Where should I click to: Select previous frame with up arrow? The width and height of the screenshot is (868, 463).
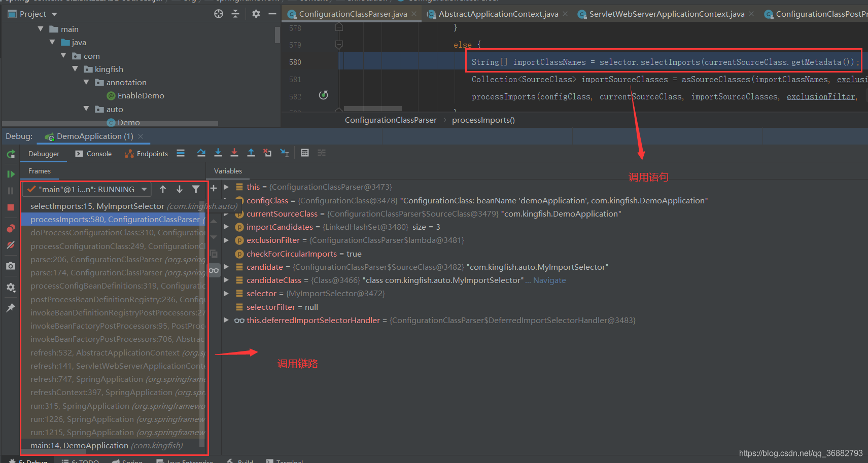163,189
